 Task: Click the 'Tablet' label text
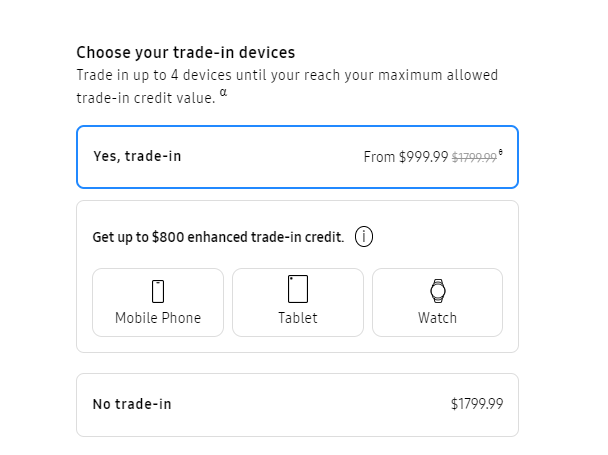(x=298, y=318)
